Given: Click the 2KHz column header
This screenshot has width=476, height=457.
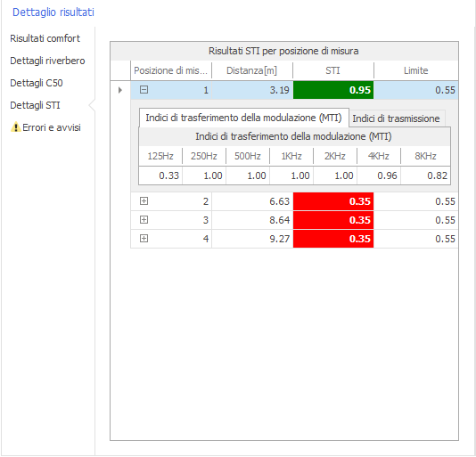Looking at the screenshot, I should click(x=335, y=156).
